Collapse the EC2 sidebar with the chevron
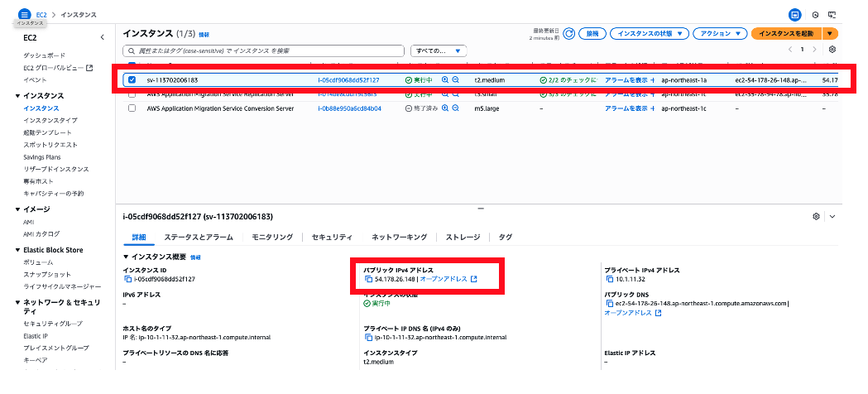 tap(102, 37)
